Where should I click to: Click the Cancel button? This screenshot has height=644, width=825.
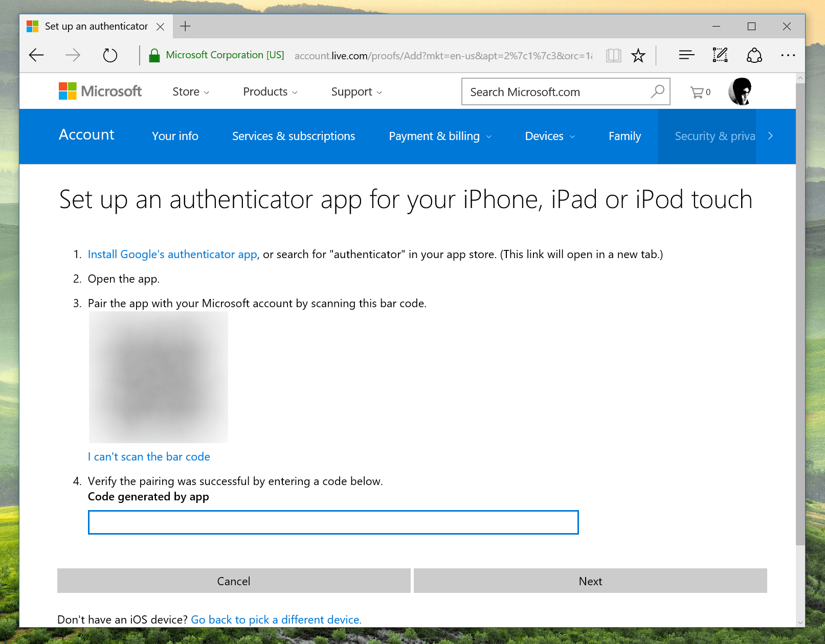click(x=234, y=581)
